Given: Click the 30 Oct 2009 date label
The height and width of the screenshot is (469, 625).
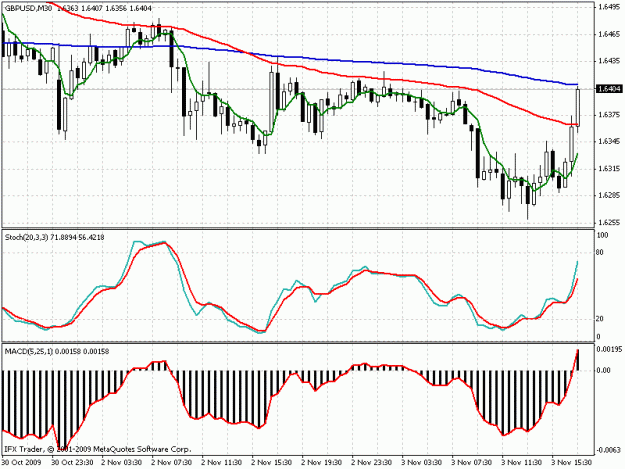Looking at the screenshot, I should coord(22,463).
